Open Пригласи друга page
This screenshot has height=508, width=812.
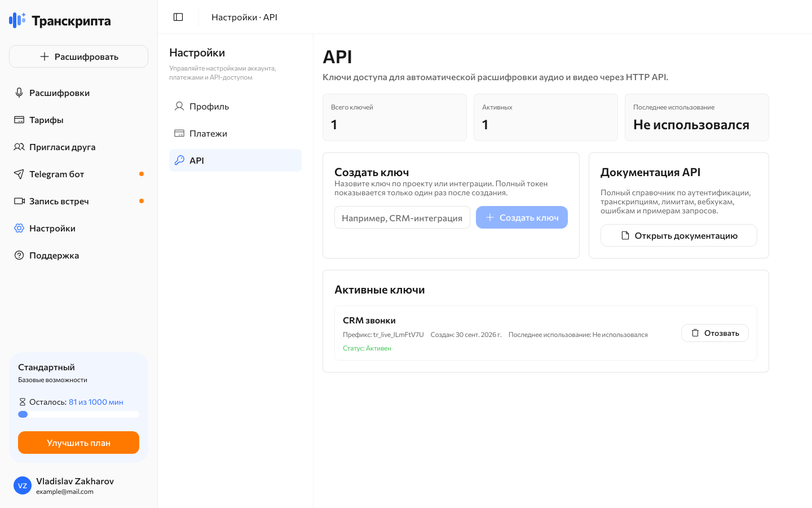coord(78,147)
